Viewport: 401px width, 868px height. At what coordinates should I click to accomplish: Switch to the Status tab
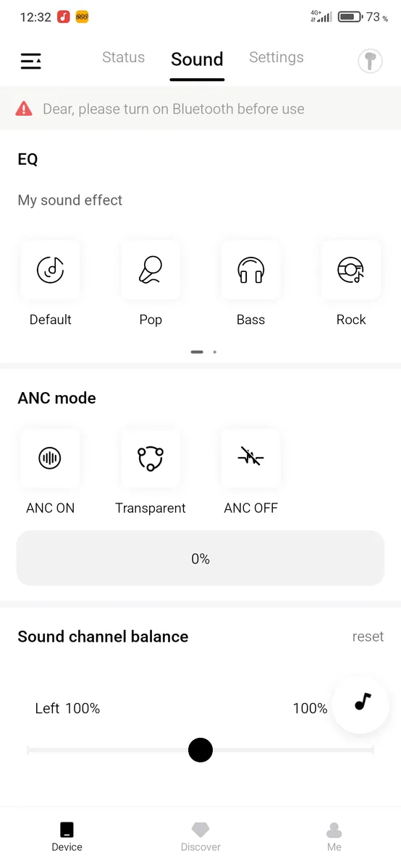point(123,58)
